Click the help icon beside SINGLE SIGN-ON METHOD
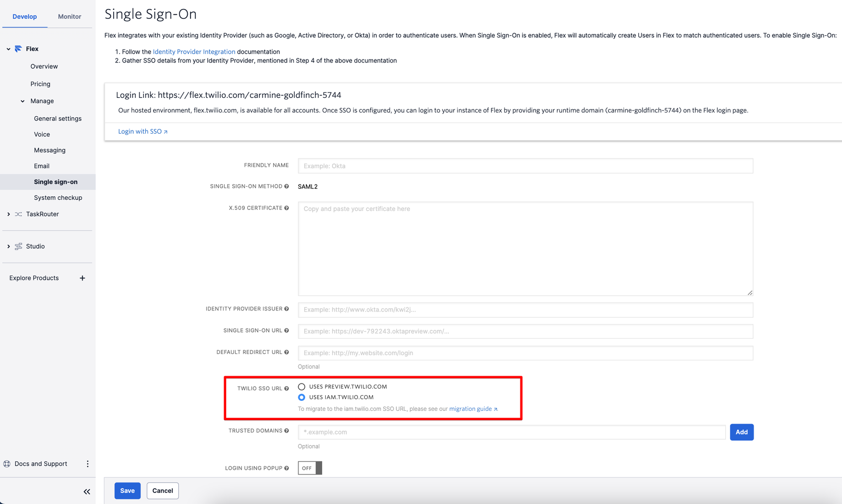The width and height of the screenshot is (842, 504). tap(287, 186)
